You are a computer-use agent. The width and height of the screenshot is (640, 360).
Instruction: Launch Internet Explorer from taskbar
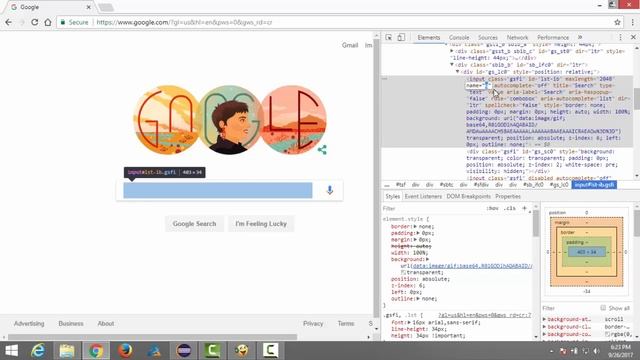(x=38, y=351)
